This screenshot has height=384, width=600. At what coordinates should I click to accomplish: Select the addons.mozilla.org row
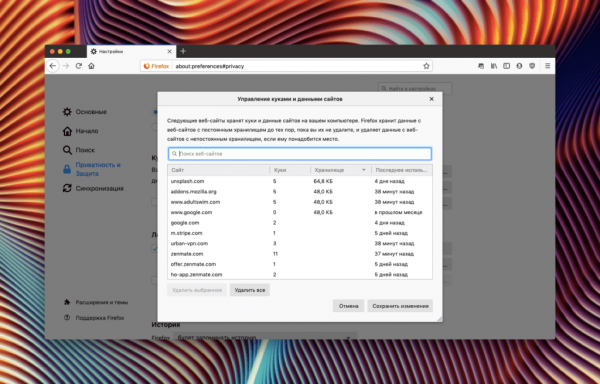300,192
